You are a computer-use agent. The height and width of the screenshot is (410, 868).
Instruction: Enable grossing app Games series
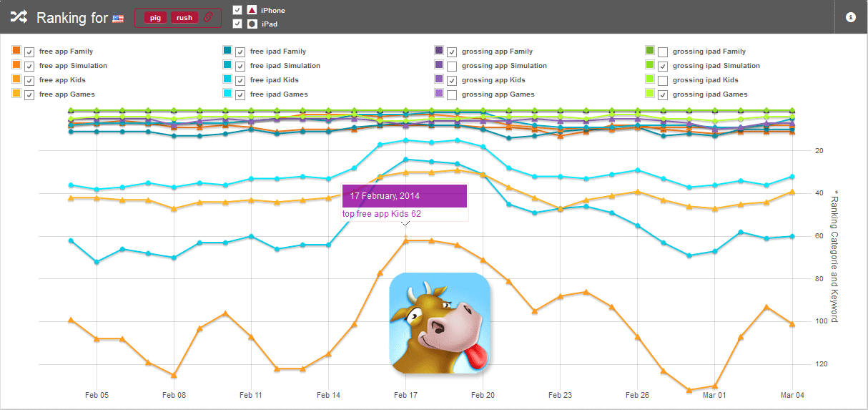pyautogui.click(x=452, y=94)
